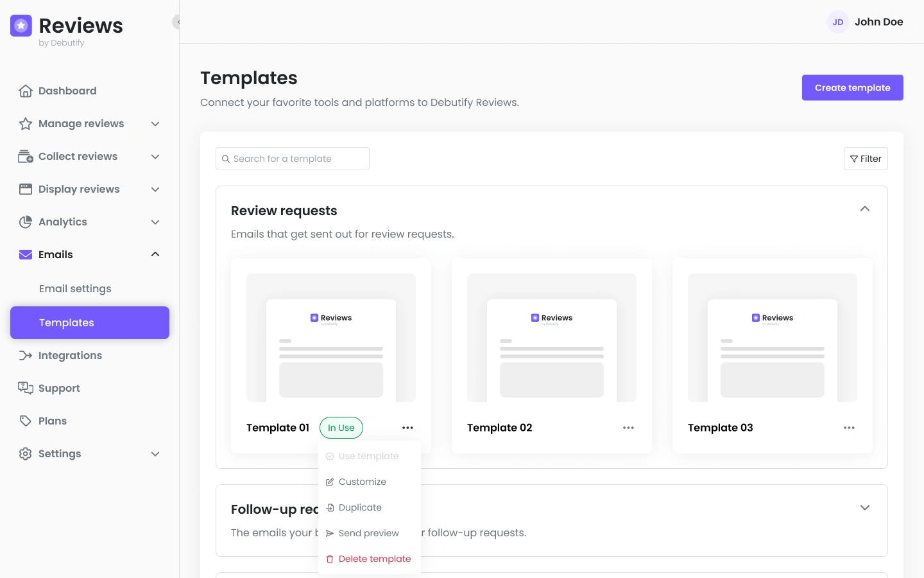The width and height of the screenshot is (924, 578).
Task: Open the more options menu for Template 01
Action: 407,428
